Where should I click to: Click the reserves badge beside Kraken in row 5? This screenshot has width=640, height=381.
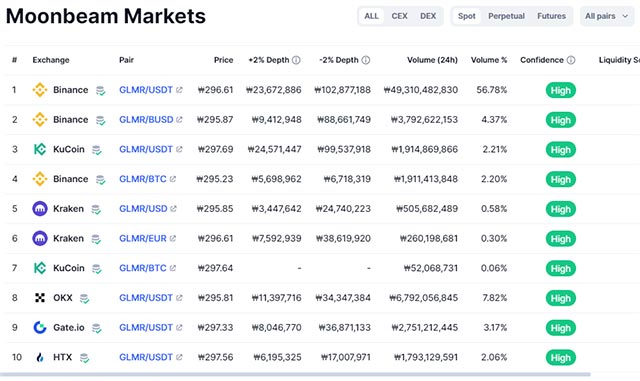[x=96, y=209]
